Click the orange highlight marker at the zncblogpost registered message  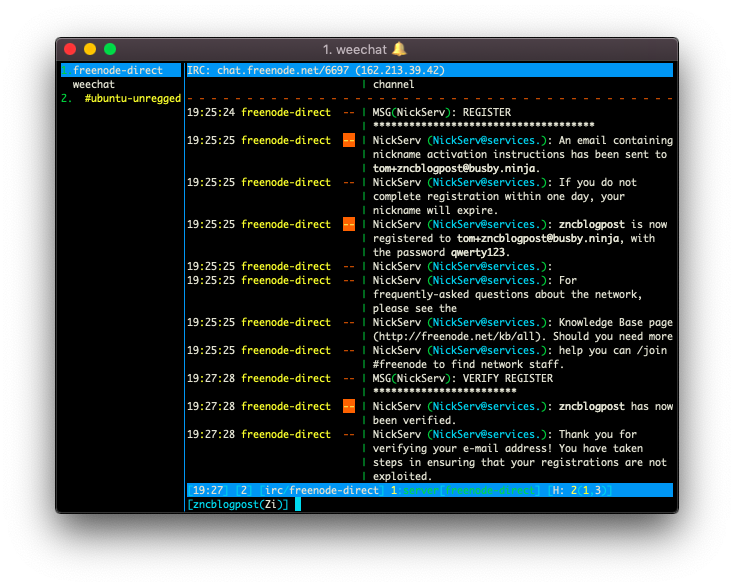[x=349, y=224]
